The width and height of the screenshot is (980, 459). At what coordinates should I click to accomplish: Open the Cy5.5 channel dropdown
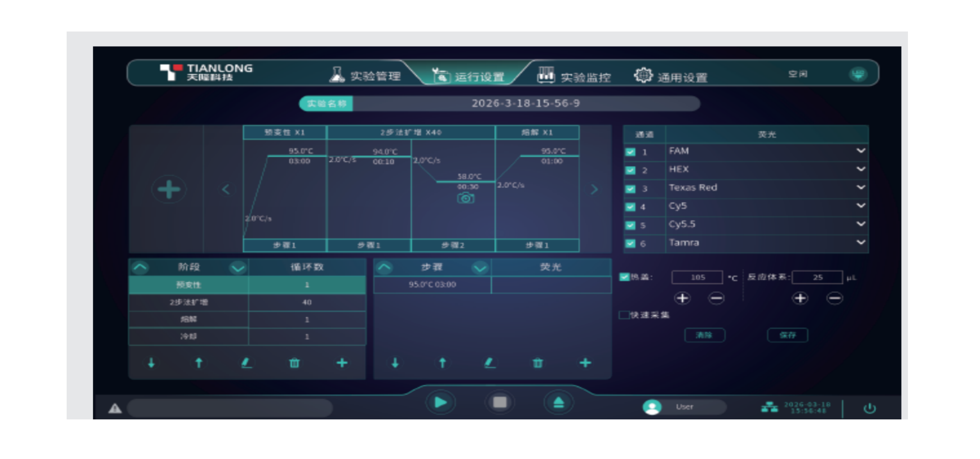tap(861, 224)
